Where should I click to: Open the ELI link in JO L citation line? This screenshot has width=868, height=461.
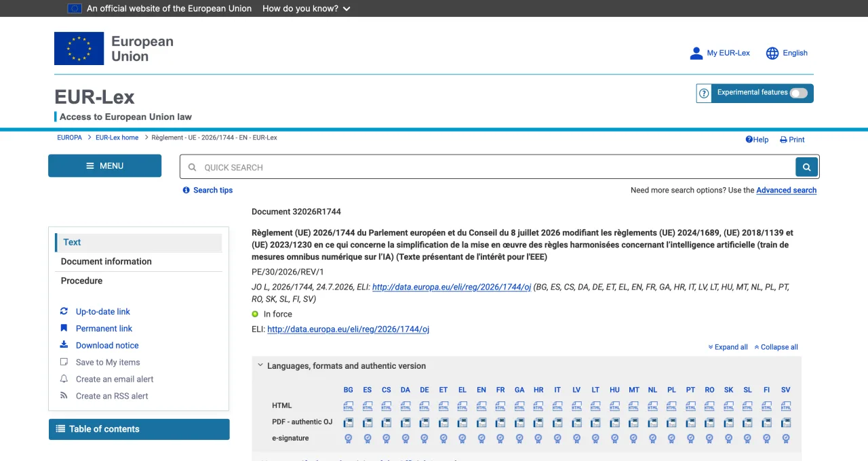tap(452, 287)
